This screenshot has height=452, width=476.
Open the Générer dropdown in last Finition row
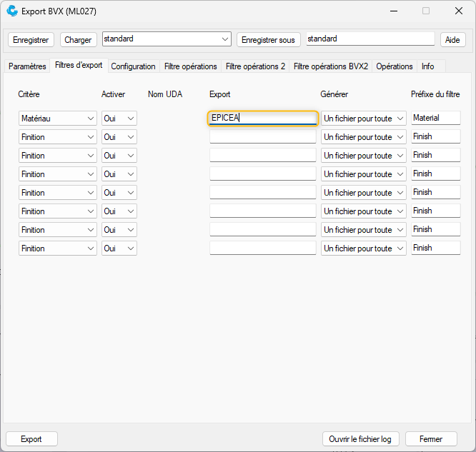click(x=364, y=248)
